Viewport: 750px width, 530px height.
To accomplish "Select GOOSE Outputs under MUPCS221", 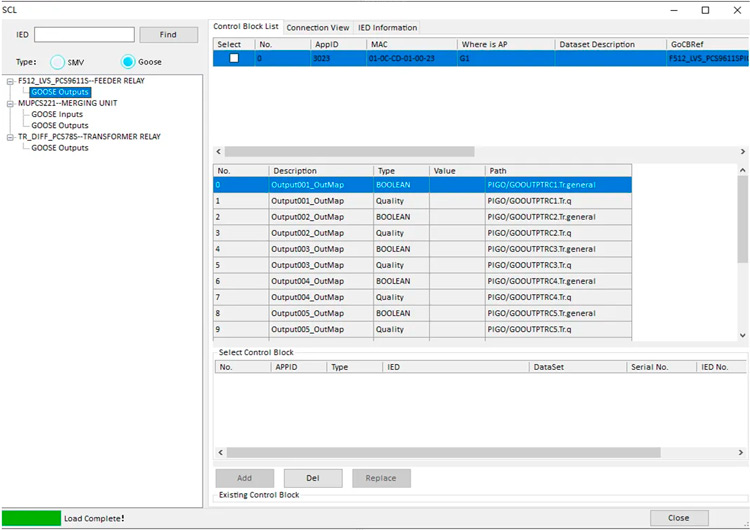I will pyautogui.click(x=60, y=125).
